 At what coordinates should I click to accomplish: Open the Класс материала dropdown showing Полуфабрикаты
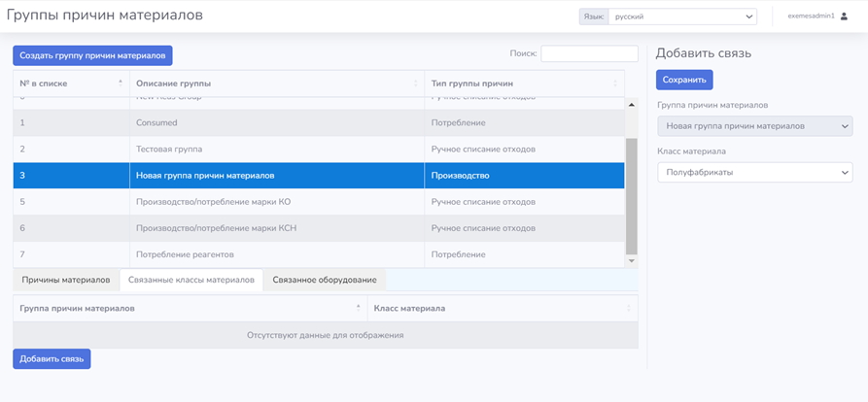point(754,172)
